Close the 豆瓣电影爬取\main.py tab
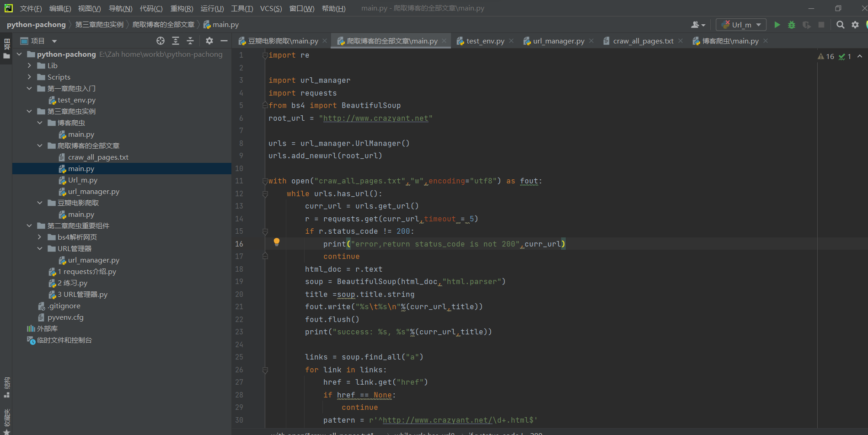868x435 pixels. 325,41
